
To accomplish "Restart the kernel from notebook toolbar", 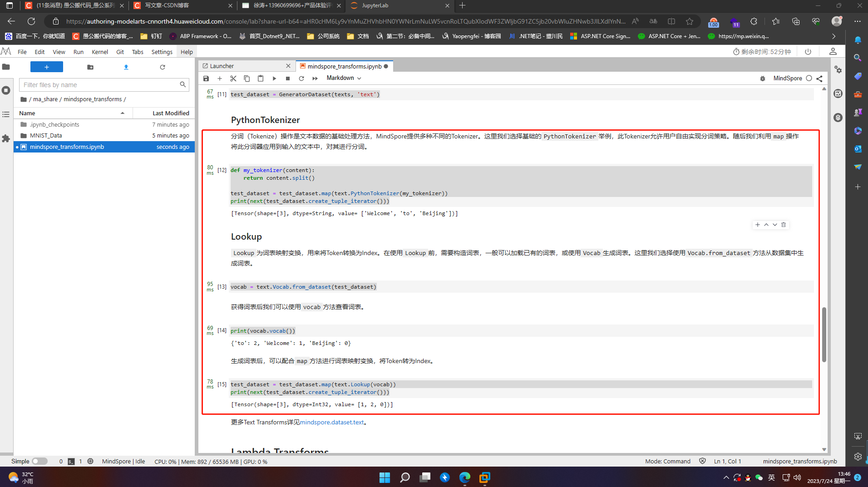I will [x=301, y=79].
